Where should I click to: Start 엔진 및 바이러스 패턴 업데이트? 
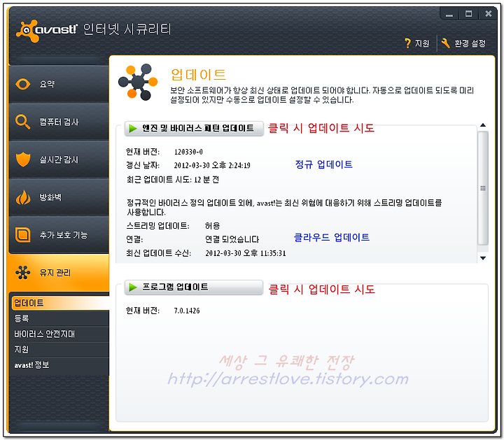(x=194, y=129)
